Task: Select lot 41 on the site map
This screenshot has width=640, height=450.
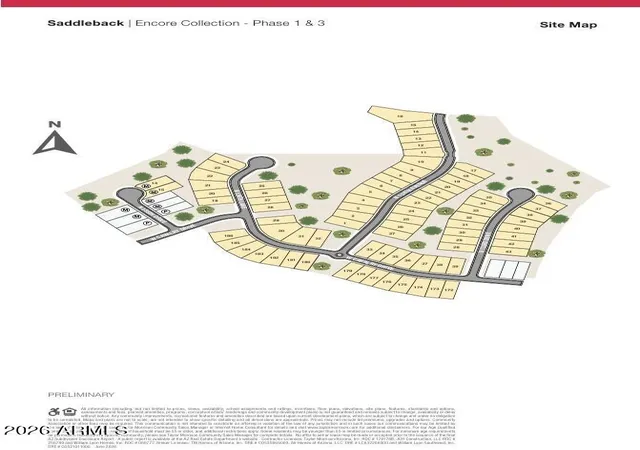Action: (514, 236)
